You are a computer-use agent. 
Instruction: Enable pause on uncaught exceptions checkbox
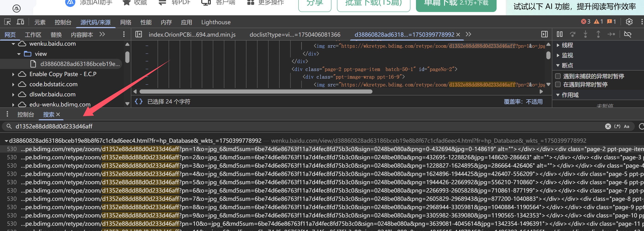(558, 76)
